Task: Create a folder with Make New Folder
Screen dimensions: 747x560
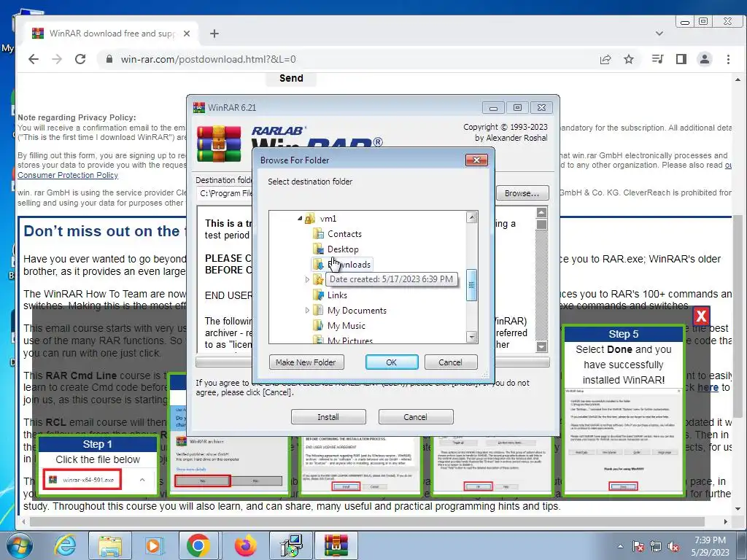Action: coord(306,362)
